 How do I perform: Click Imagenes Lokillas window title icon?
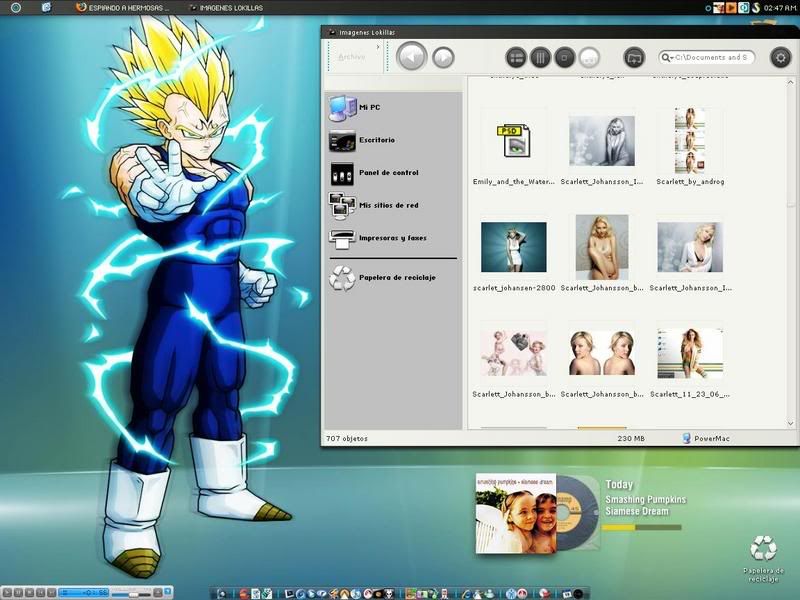[333, 32]
